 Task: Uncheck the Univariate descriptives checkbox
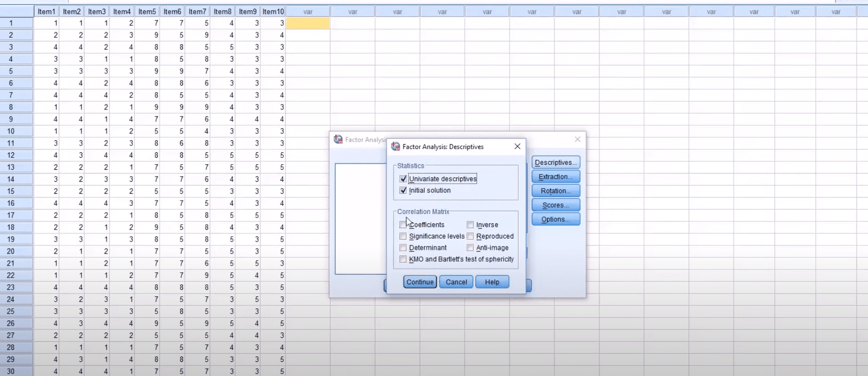tap(403, 179)
